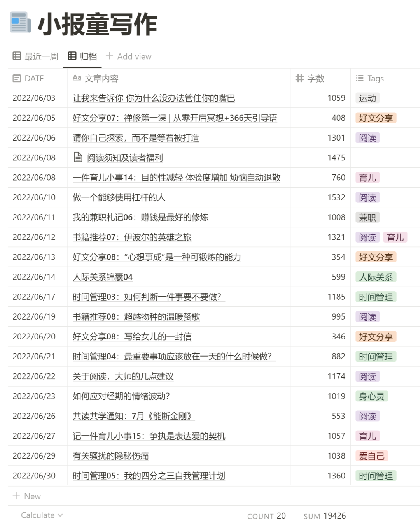Click the calendar icon in DATE header
Screen dimensions: 420x531
click(x=17, y=78)
